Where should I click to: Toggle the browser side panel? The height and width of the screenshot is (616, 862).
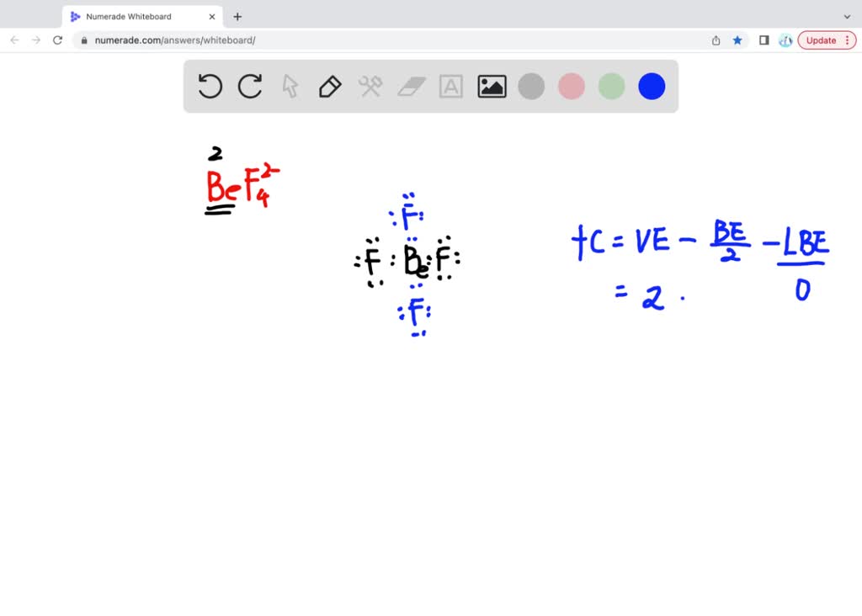[764, 40]
